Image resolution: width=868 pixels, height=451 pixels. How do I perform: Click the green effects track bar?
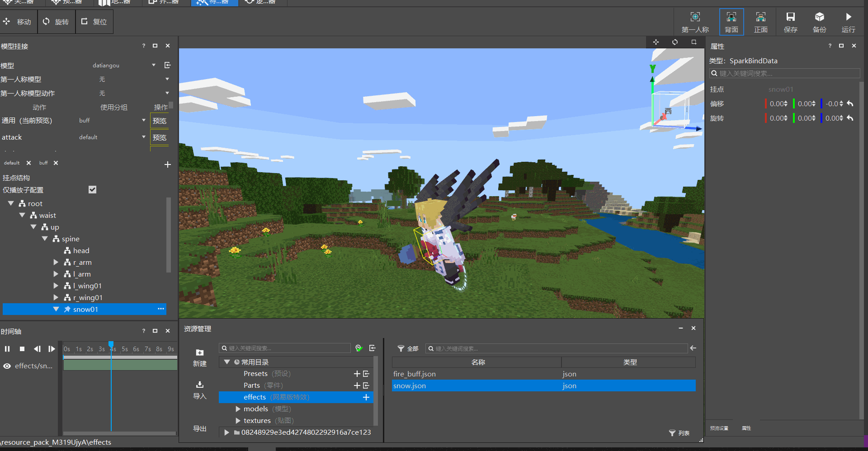[x=120, y=365]
